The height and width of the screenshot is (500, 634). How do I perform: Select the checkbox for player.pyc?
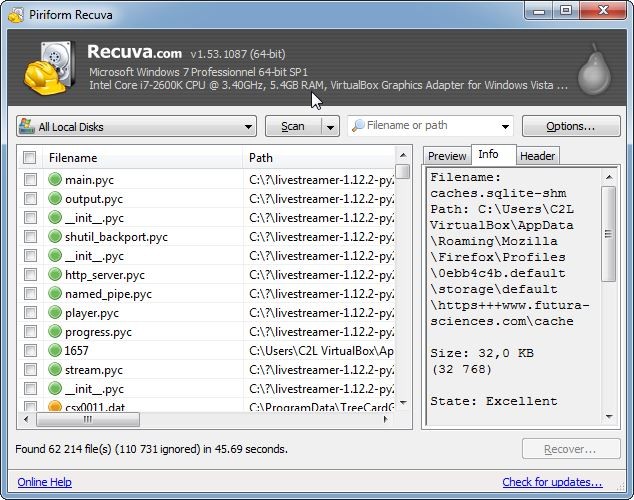pos(30,312)
